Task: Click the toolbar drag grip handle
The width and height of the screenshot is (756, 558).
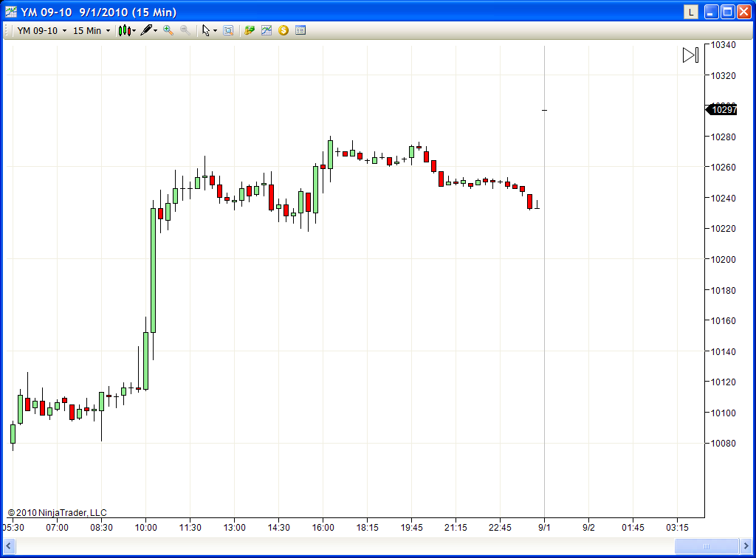Action: (x=7, y=30)
